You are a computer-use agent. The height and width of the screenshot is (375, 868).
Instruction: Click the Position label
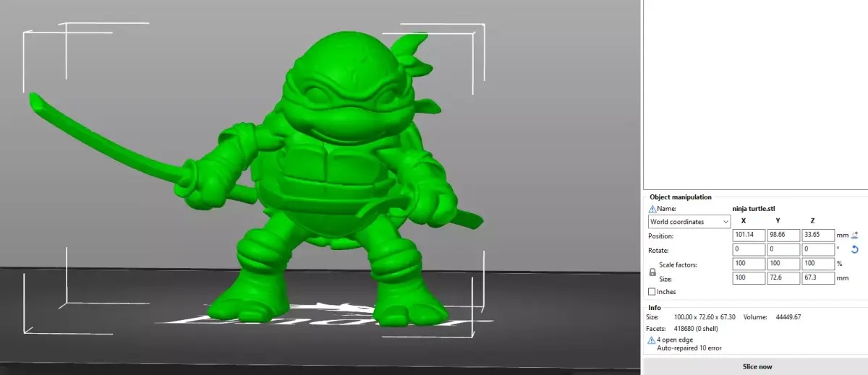[661, 236]
